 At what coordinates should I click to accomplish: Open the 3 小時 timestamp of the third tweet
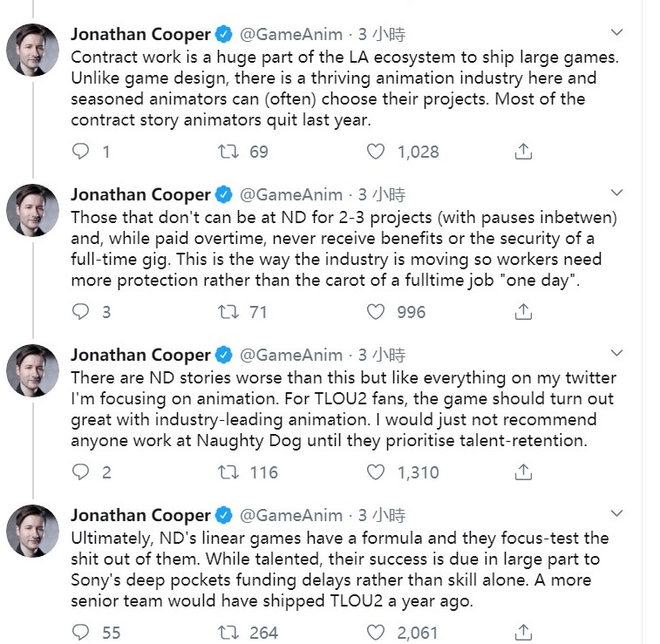click(x=382, y=355)
